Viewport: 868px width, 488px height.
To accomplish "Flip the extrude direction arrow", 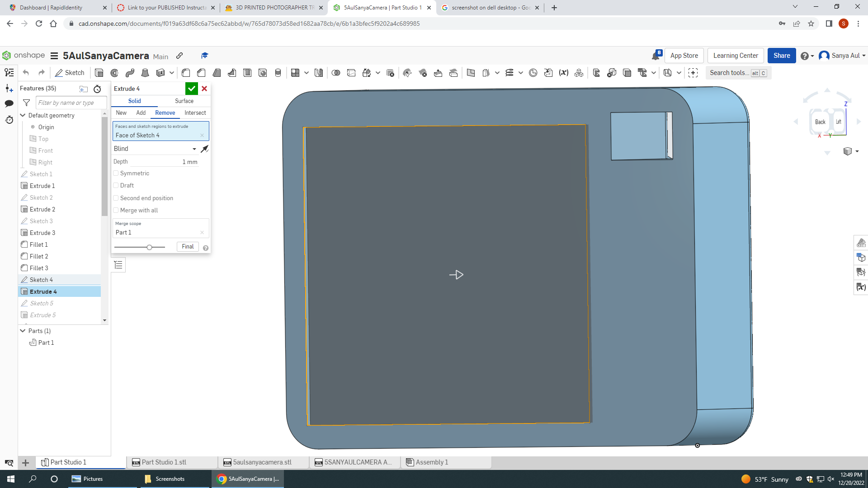I will point(205,149).
